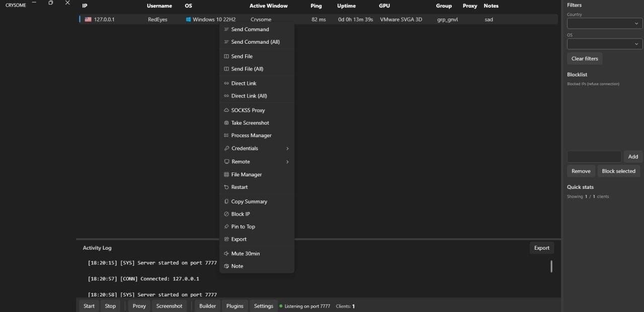The width and height of the screenshot is (644, 312).
Task: Click the Restart arrow icon
Action: tap(226, 187)
